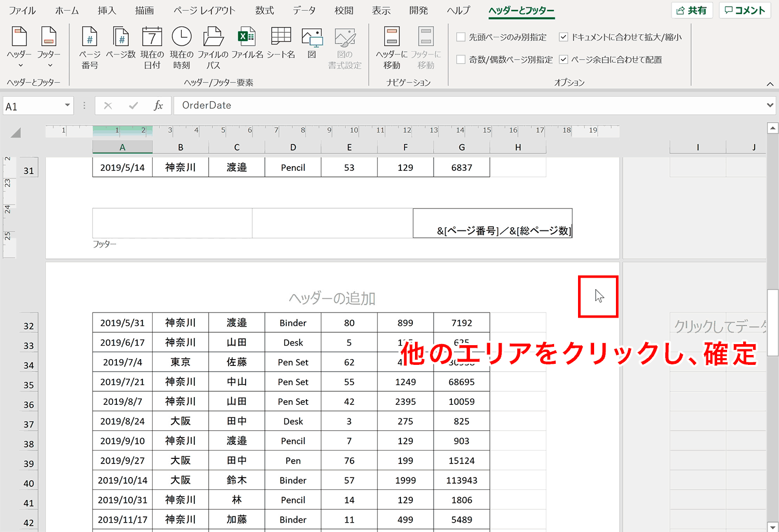Insert シート名 sheet name element

[x=281, y=43]
